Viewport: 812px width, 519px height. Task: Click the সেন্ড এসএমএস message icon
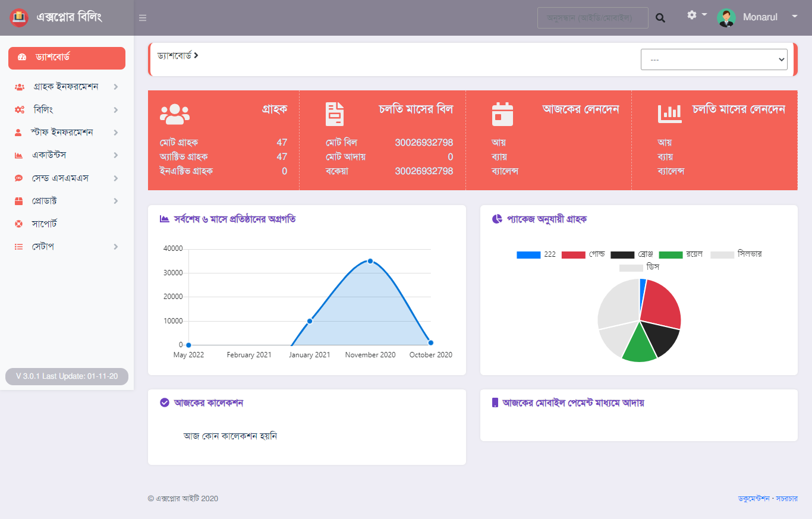point(18,178)
